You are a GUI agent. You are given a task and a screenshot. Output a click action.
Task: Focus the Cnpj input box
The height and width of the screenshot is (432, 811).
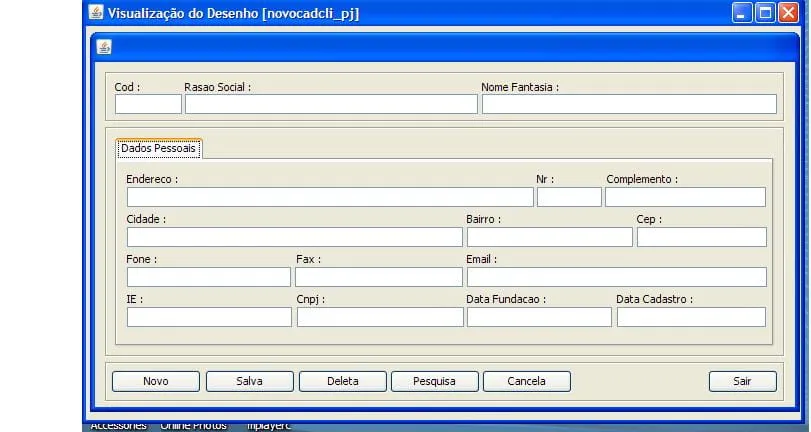[x=380, y=317]
